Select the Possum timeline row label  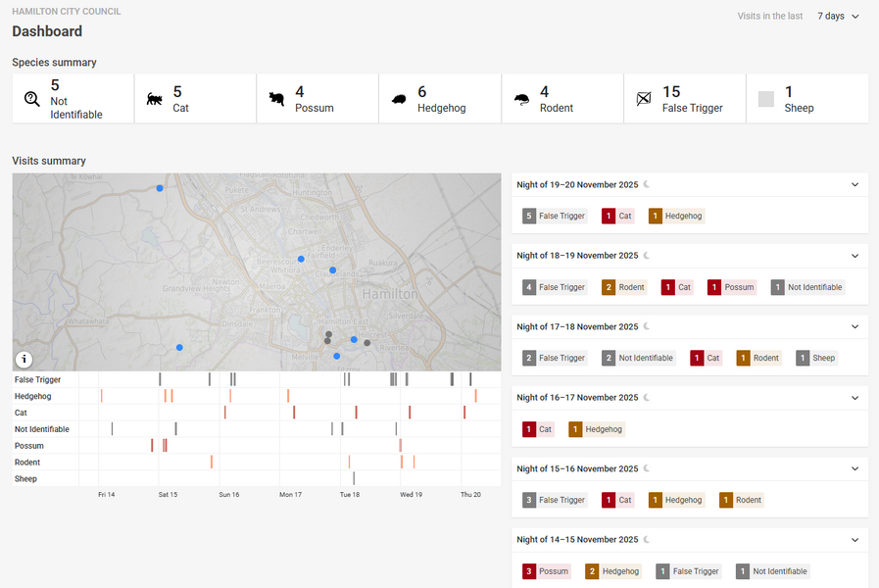coord(29,446)
